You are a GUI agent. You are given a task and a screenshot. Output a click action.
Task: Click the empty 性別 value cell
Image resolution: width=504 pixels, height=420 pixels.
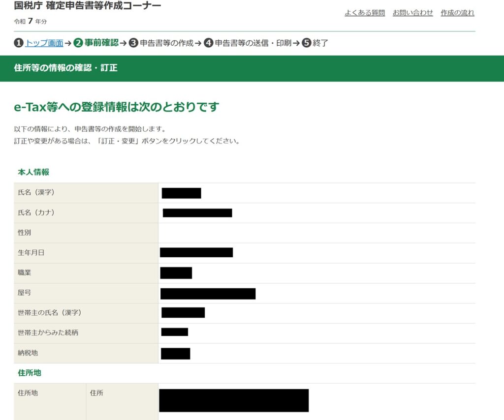(x=316, y=233)
